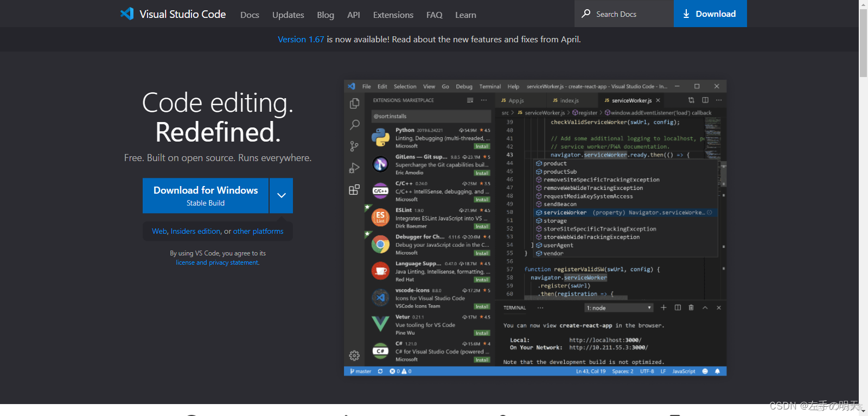Click Install for the Python extension
This screenshot has width=868, height=416.
pyautogui.click(x=482, y=146)
